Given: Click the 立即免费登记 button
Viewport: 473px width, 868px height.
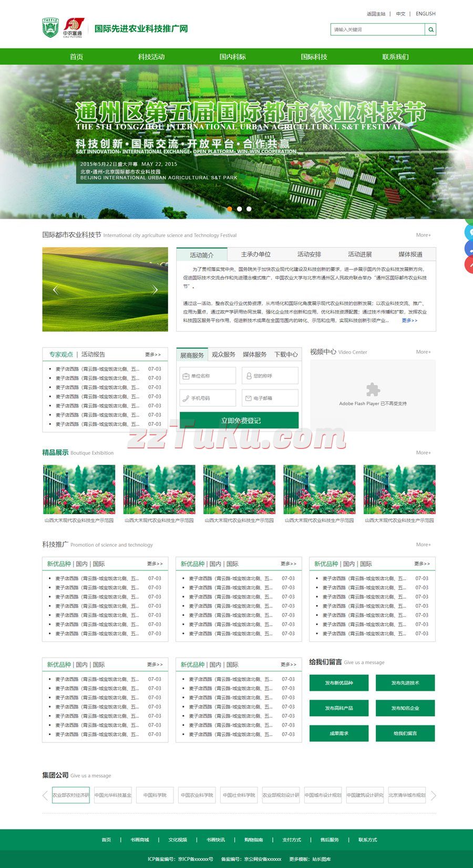Looking at the screenshot, I should 239,421.
